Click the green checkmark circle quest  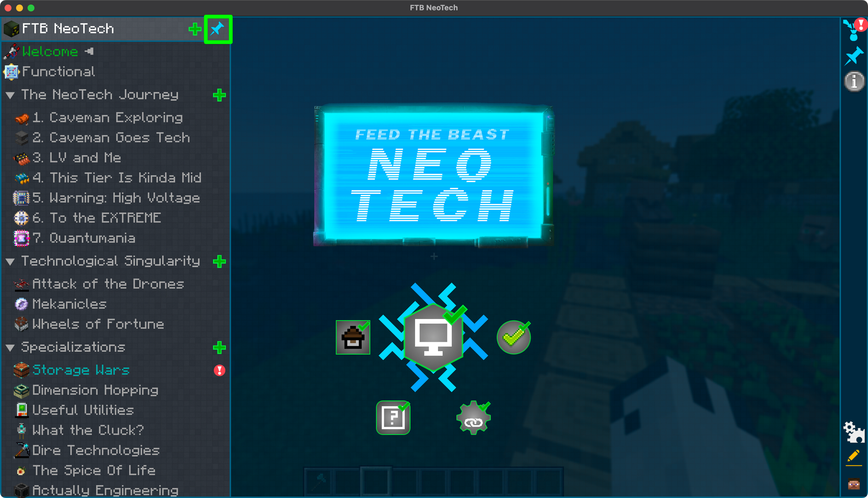coord(514,337)
